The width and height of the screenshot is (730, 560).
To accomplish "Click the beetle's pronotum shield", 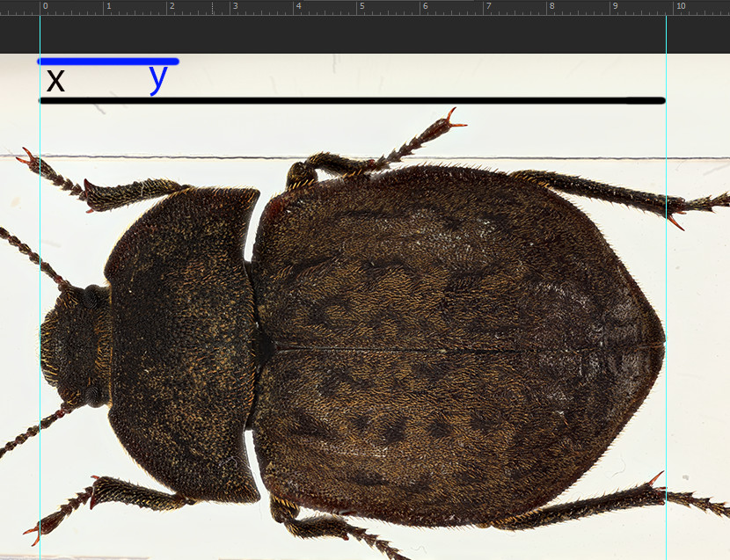I will [x=180, y=343].
